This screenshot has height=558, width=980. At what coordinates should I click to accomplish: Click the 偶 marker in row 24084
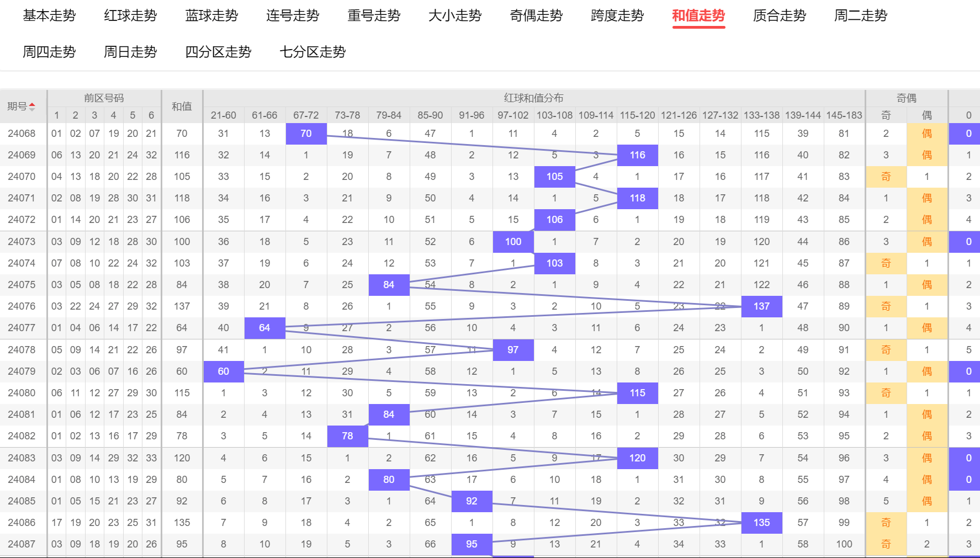(x=927, y=480)
